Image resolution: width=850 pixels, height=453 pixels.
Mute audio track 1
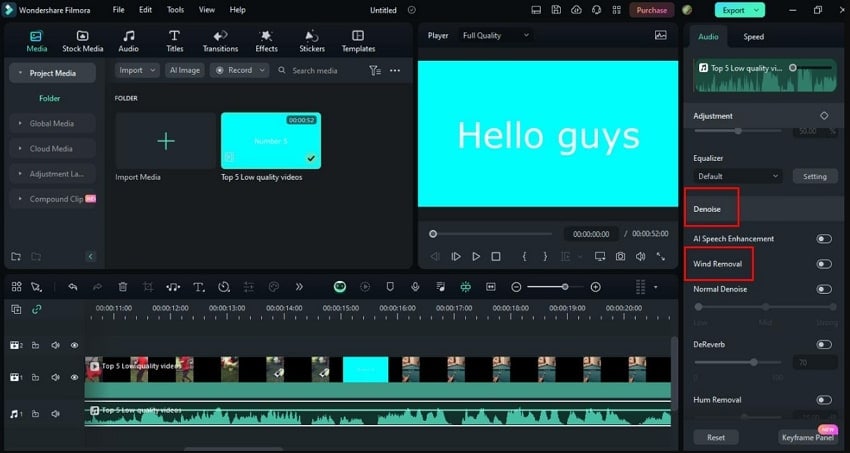point(55,414)
